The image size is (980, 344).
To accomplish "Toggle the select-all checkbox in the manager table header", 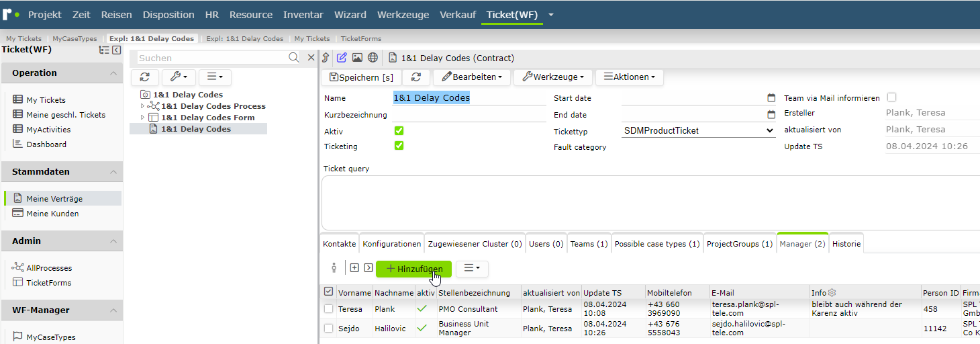I will pyautogui.click(x=328, y=292).
